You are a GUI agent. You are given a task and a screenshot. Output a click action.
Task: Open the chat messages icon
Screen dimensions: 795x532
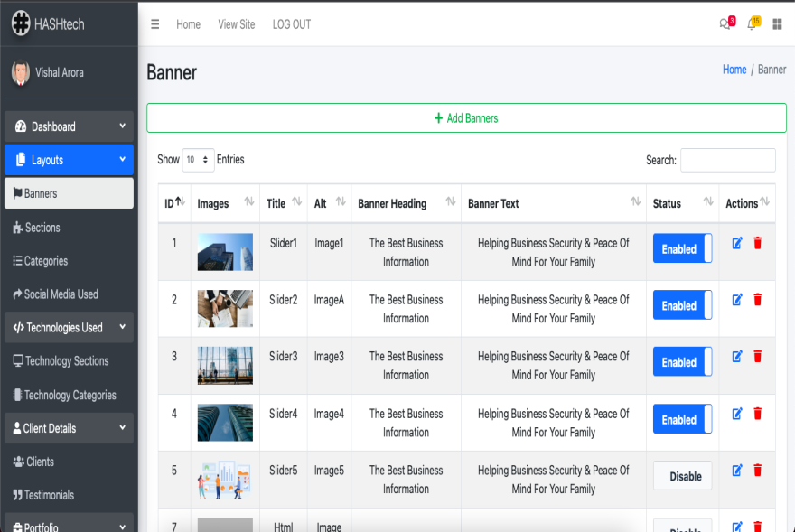click(725, 24)
